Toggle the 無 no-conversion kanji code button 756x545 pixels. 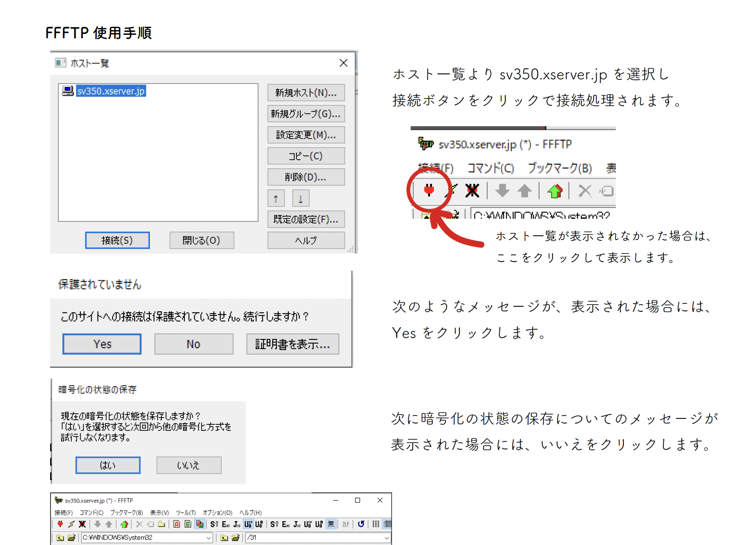(x=331, y=524)
